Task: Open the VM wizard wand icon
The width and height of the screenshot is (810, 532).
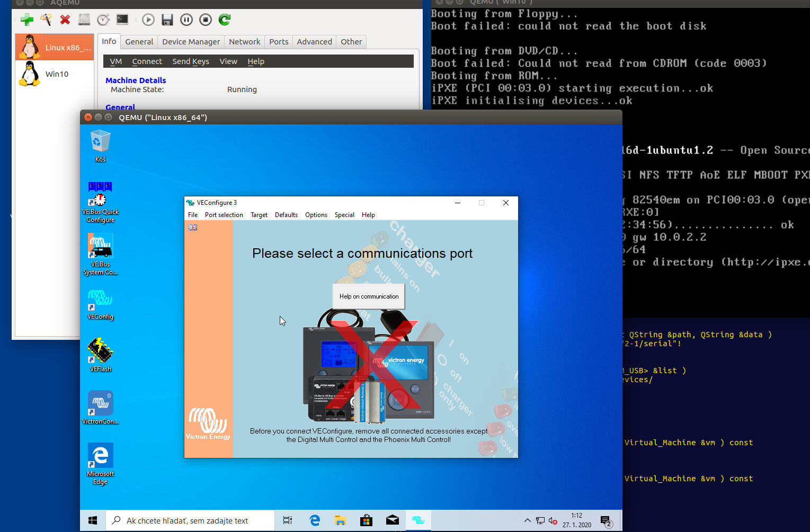Action: click(x=46, y=20)
